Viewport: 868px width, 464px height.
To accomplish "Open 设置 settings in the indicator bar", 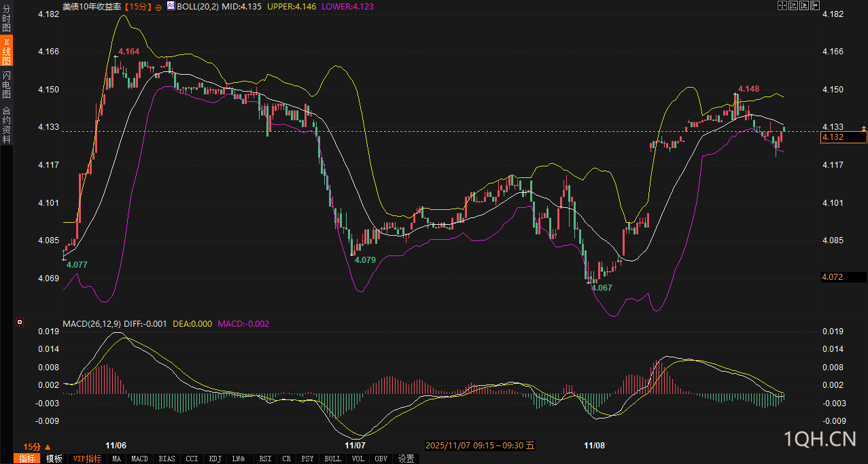I will click(x=406, y=459).
